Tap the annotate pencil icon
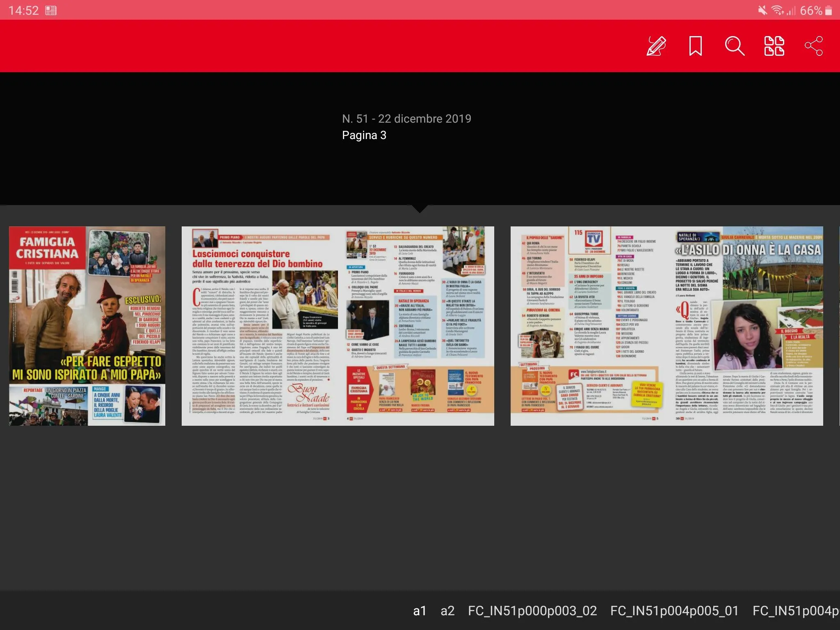 [x=656, y=46]
